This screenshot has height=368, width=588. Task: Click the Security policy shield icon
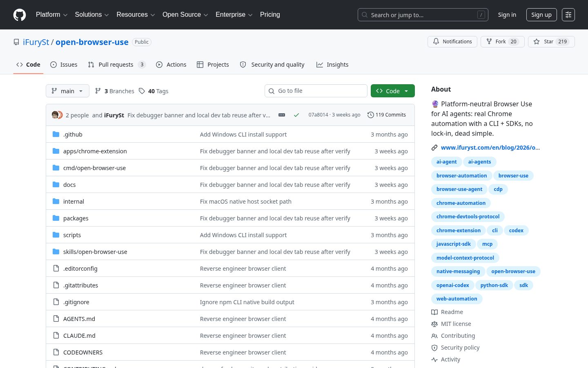434,348
